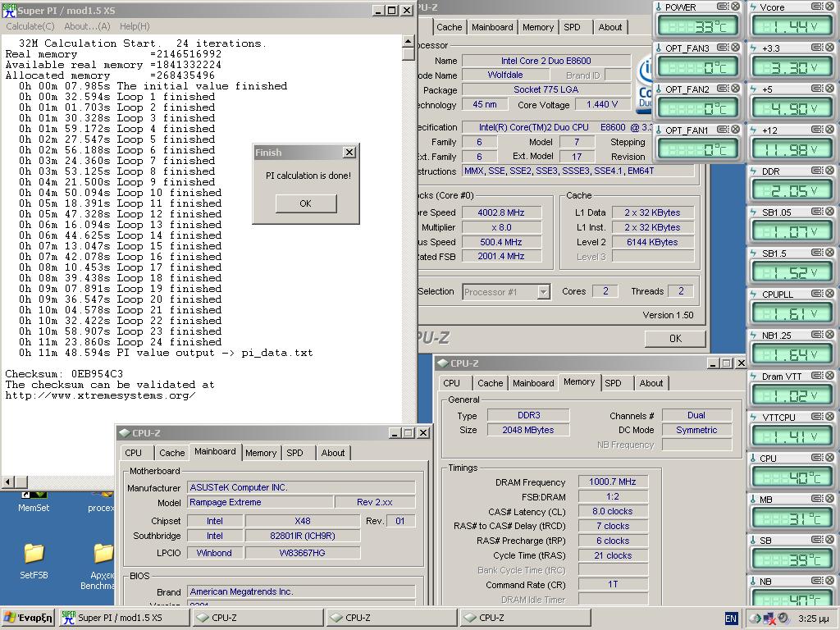Image resolution: width=840 pixels, height=630 pixels.
Task: Open settings of the NB1.25 widget
Action: pyautogui.click(x=817, y=335)
